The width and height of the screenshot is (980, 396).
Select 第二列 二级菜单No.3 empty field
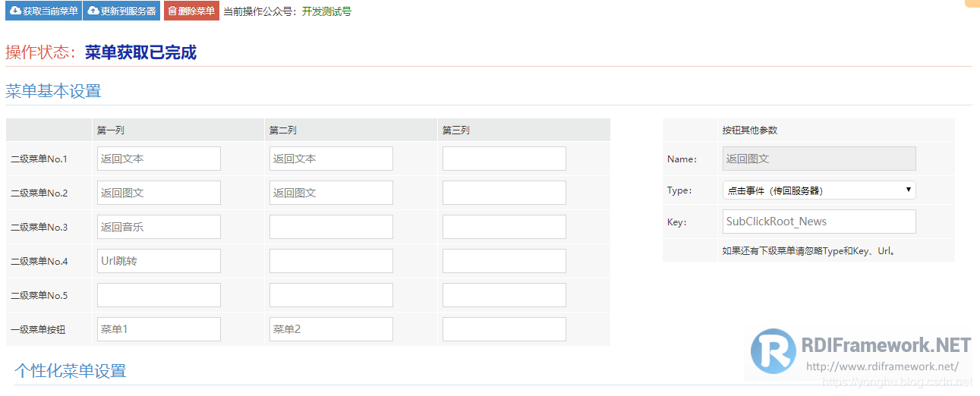(x=331, y=227)
